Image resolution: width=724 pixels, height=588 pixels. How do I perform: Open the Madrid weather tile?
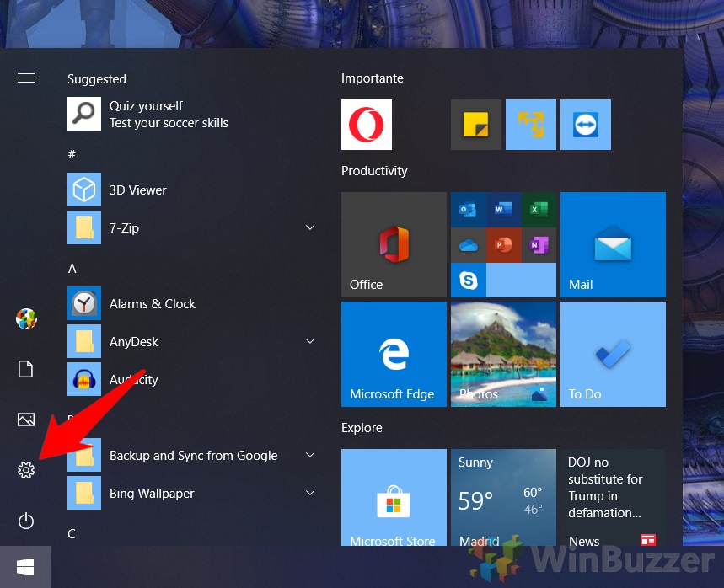pyautogui.click(x=503, y=498)
